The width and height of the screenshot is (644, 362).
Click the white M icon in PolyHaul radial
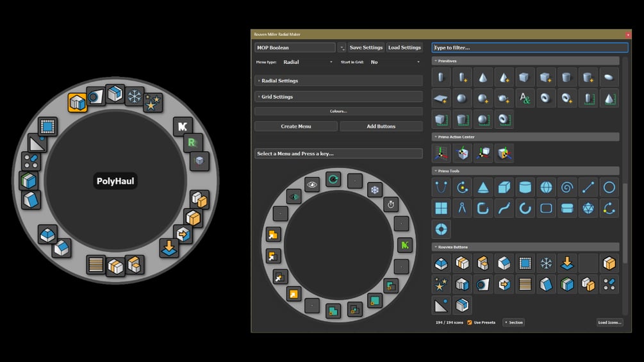click(x=183, y=127)
